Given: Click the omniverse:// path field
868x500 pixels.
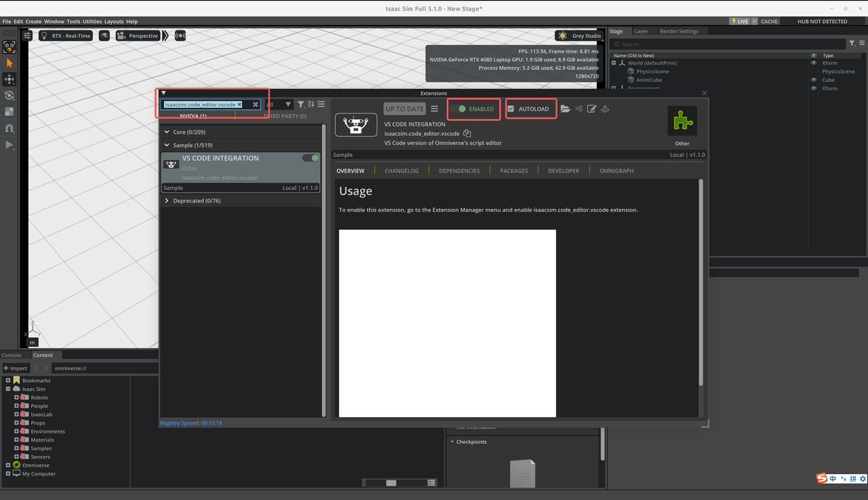Looking at the screenshot, I should pyautogui.click(x=105, y=368).
